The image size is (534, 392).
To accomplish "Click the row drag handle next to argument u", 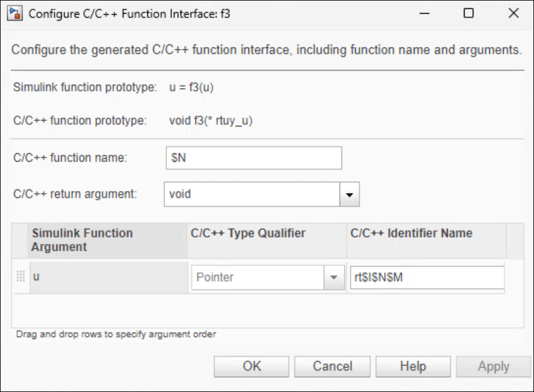I will click(x=20, y=277).
